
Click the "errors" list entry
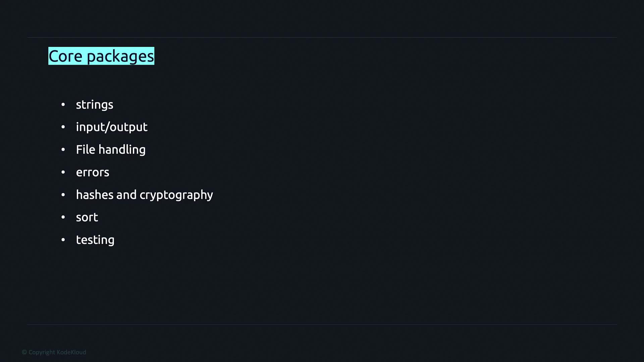coord(93,172)
